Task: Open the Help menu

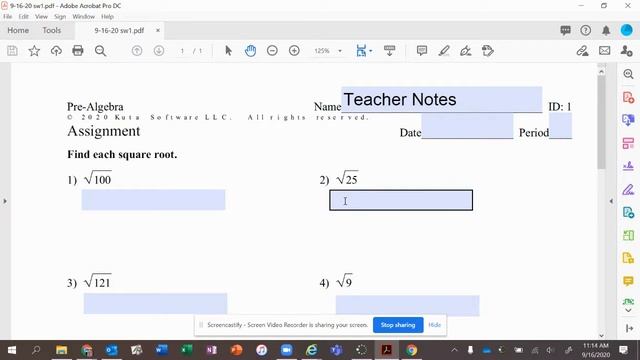Action: pos(107,17)
